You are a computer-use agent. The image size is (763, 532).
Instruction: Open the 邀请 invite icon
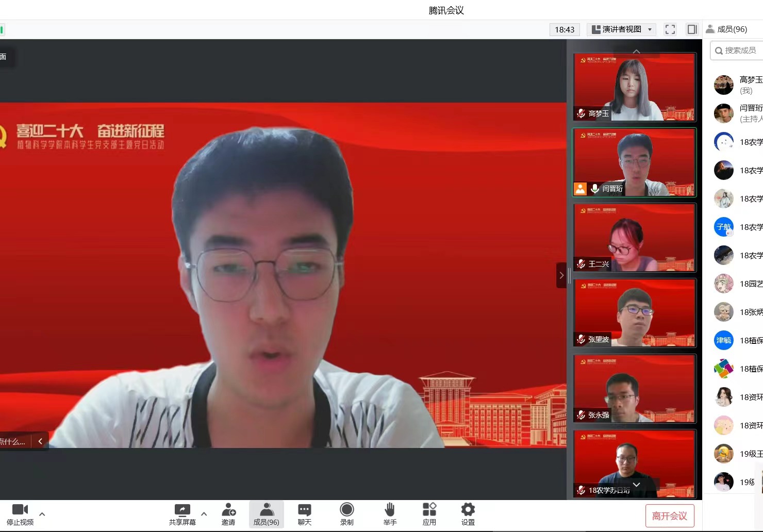228,510
